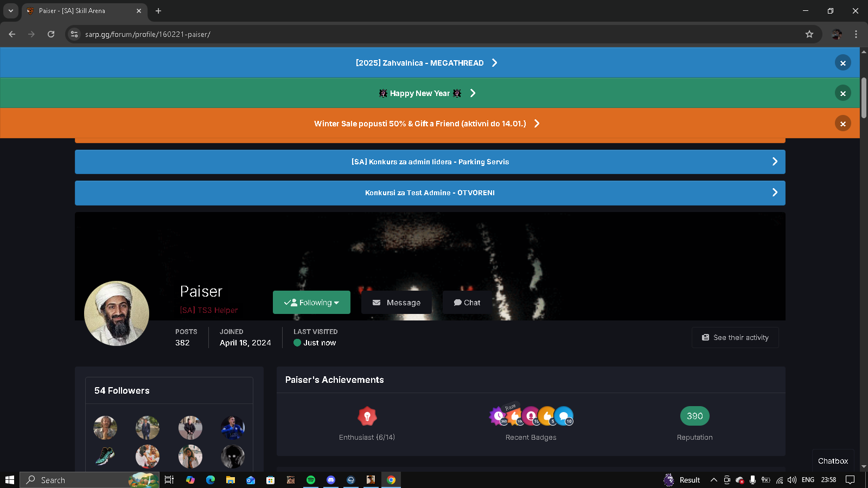Click the Chrome profile avatar icon

tap(837, 34)
